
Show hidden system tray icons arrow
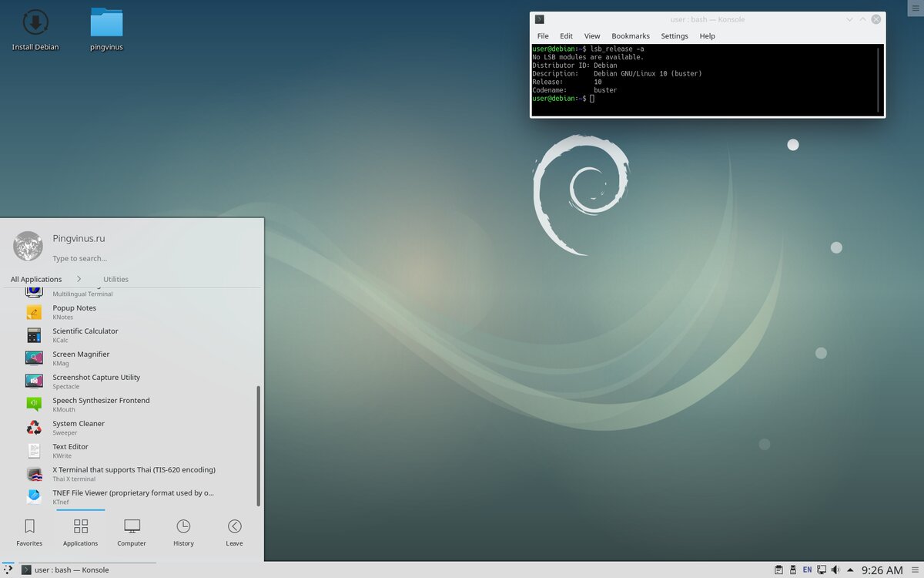coord(850,570)
